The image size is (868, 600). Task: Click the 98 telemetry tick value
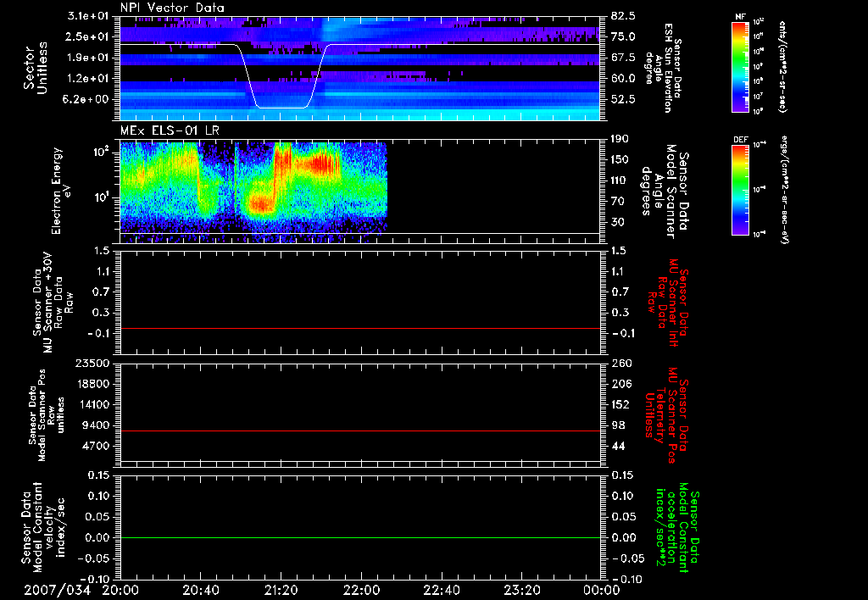(618, 425)
